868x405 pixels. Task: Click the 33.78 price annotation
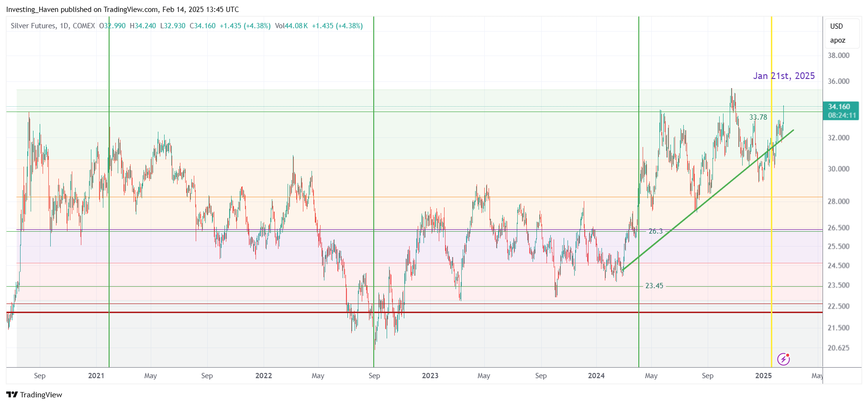pos(758,117)
